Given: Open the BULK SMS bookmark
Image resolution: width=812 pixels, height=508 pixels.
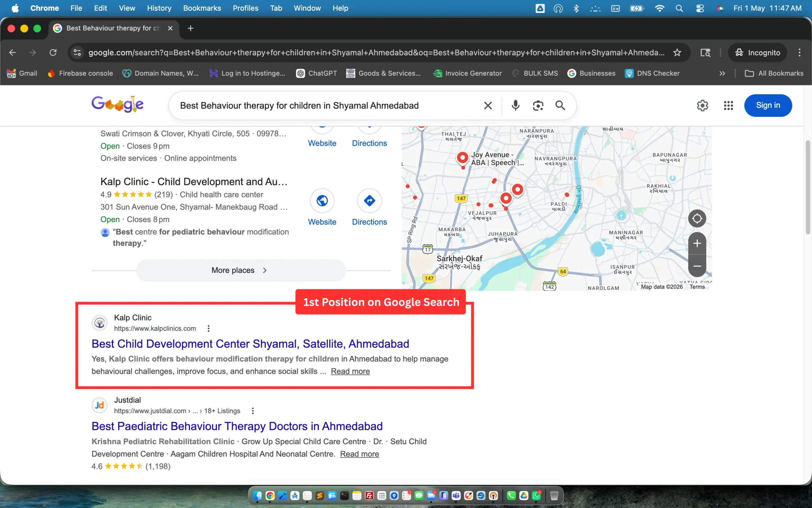Looking at the screenshot, I should (534, 73).
